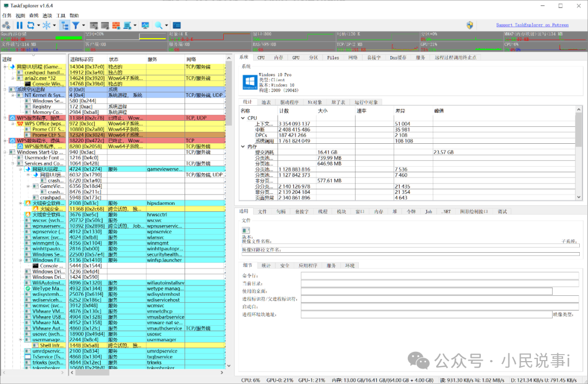Collapse the CPU group in statistics table
This screenshot has height=384, width=588.
pyautogui.click(x=243, y=118)
